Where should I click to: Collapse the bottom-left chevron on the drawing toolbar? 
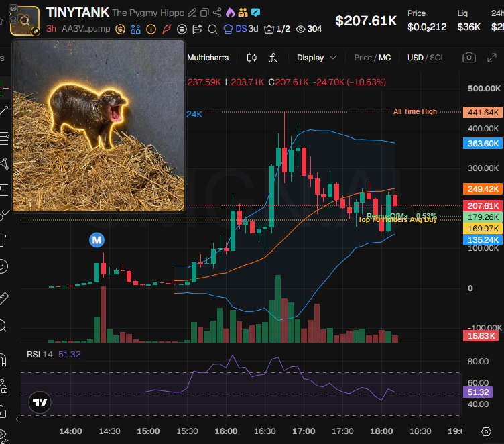pyautogui.click(x=17, y=419)
